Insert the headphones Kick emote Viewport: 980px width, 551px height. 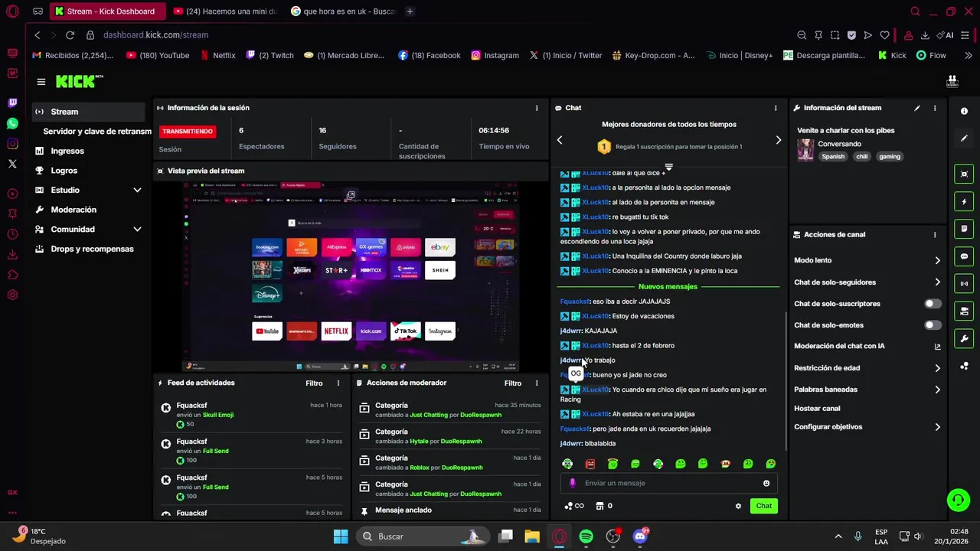(567, 464)
